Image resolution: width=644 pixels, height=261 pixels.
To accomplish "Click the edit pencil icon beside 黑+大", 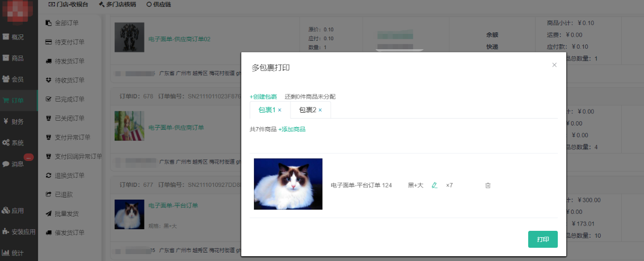I will [x=434, y=185].
